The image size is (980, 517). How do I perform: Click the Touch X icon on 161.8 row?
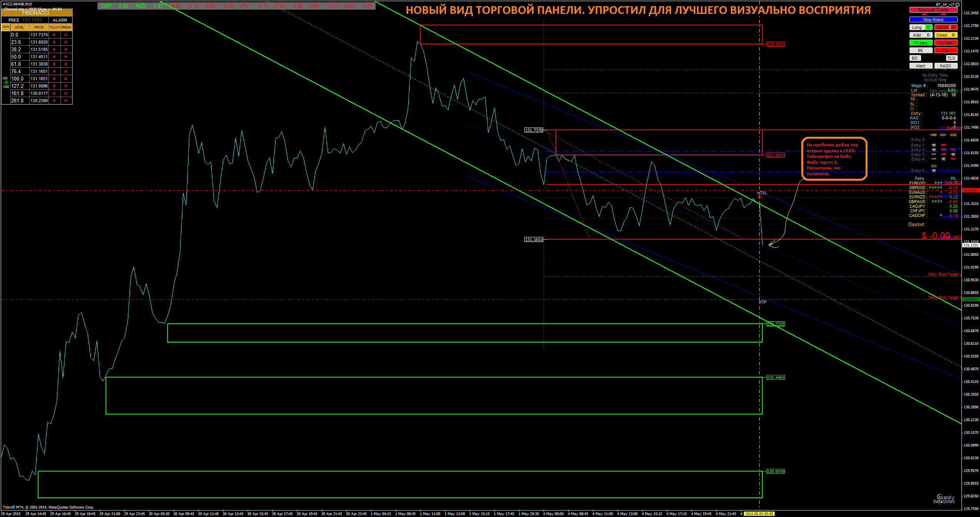click(x=54, y=93)
